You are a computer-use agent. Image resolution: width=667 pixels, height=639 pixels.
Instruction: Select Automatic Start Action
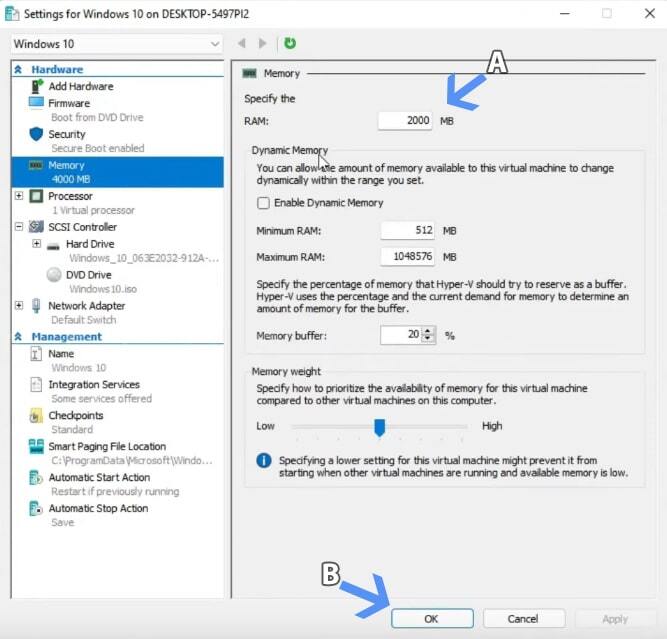click(99, 477)
